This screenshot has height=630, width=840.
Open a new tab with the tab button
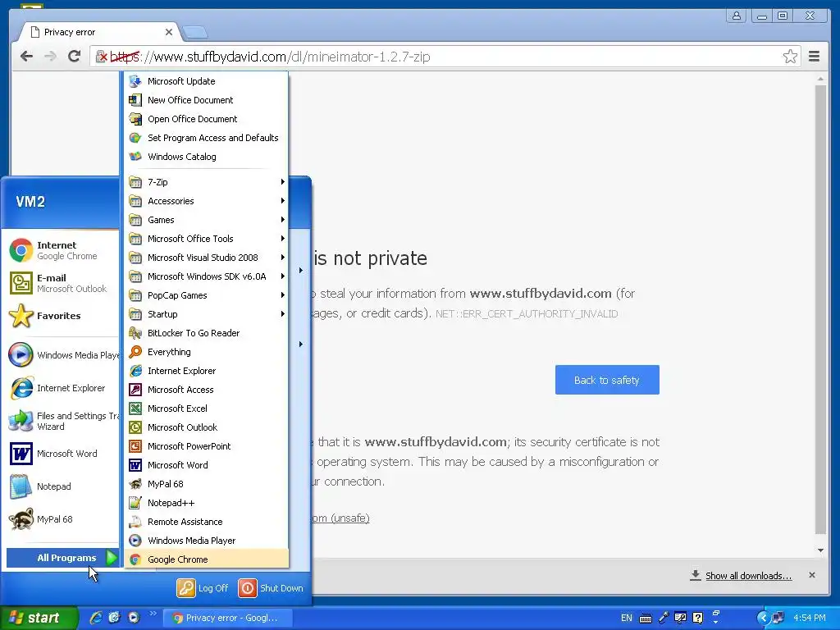[195, 33]
